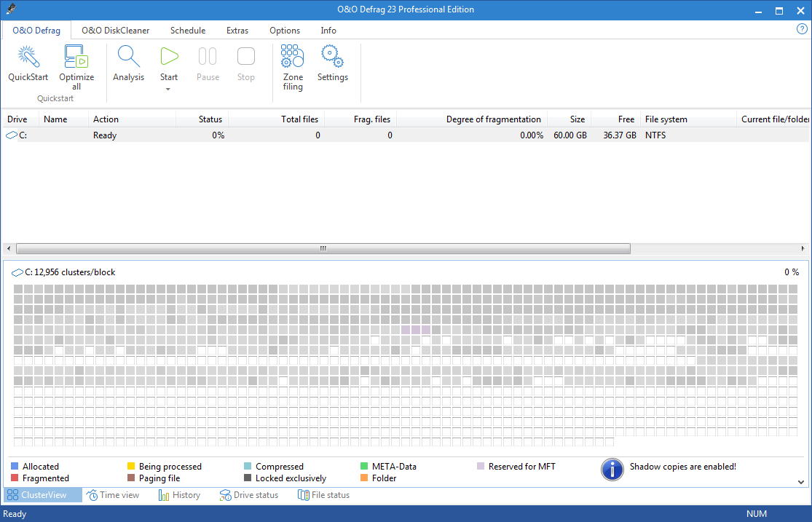The width and height of the screenshot is (812, 522).
Task: Click the ClusterView tab icon
Action: 13,495
